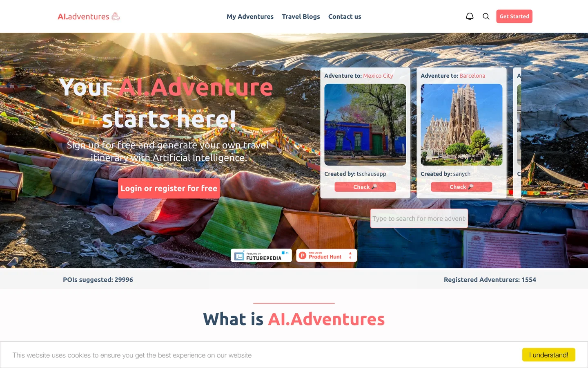Focus the search for more adventures field
The width and height of the screenshot is (588, 368).
419,218
